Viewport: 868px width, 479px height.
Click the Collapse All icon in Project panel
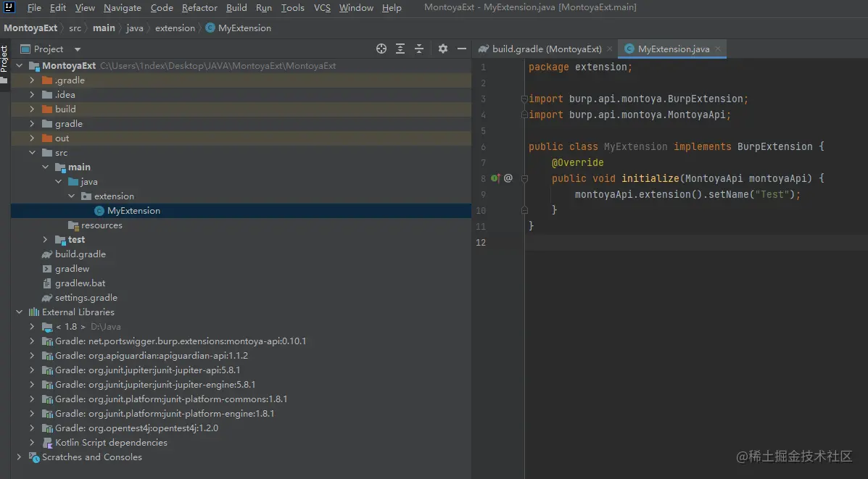point(419,49)
